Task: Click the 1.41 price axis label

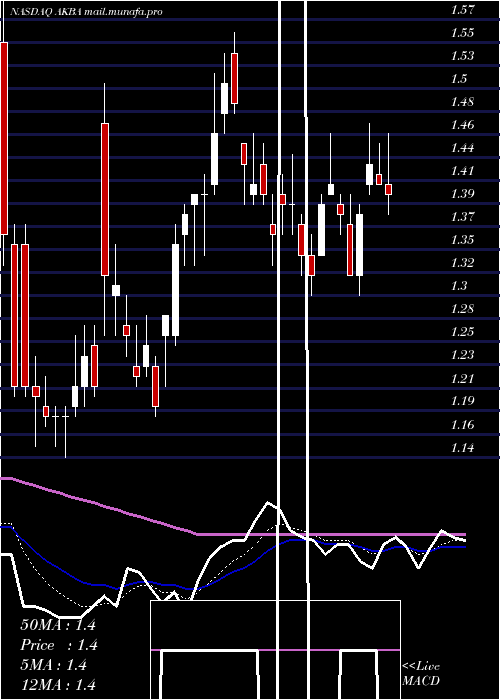Action: [462, 171]
